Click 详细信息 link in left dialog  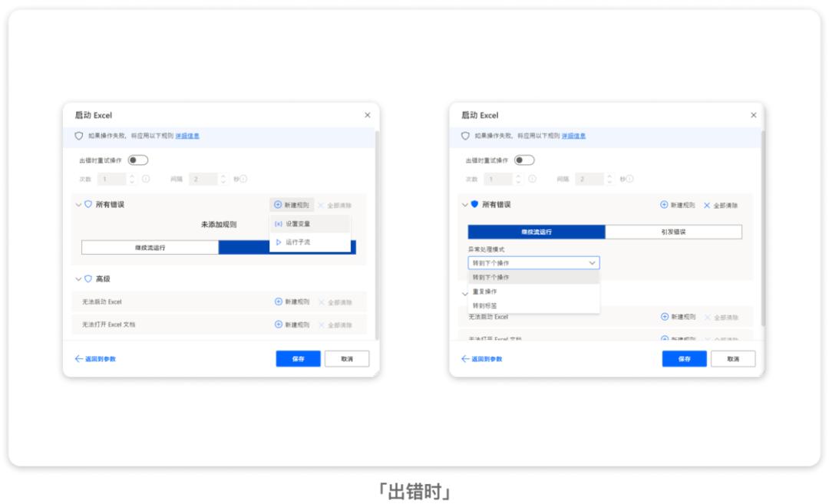click(187, 136)
